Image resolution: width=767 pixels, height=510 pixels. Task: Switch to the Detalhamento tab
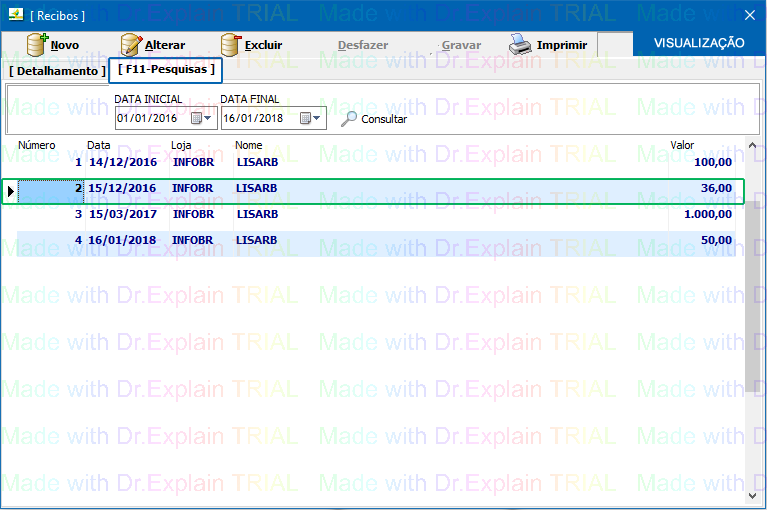coord(56,71)
